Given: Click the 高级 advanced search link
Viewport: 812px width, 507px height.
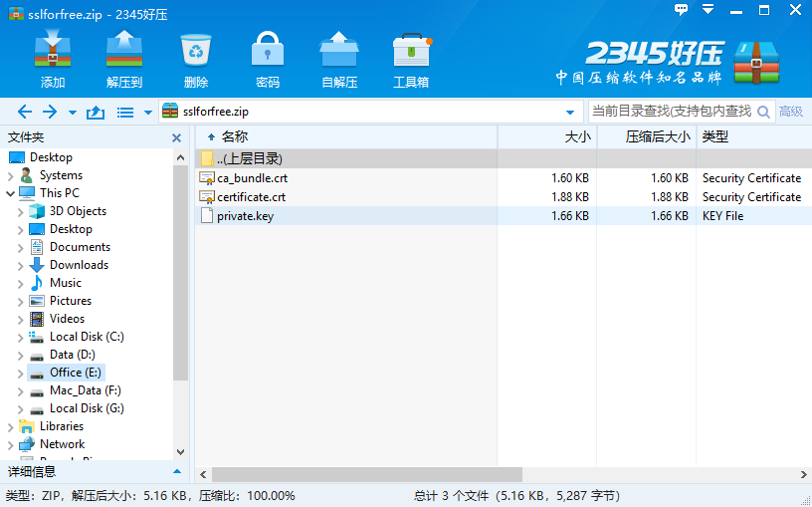Looking at the screenshot, I should pos(791,111).
